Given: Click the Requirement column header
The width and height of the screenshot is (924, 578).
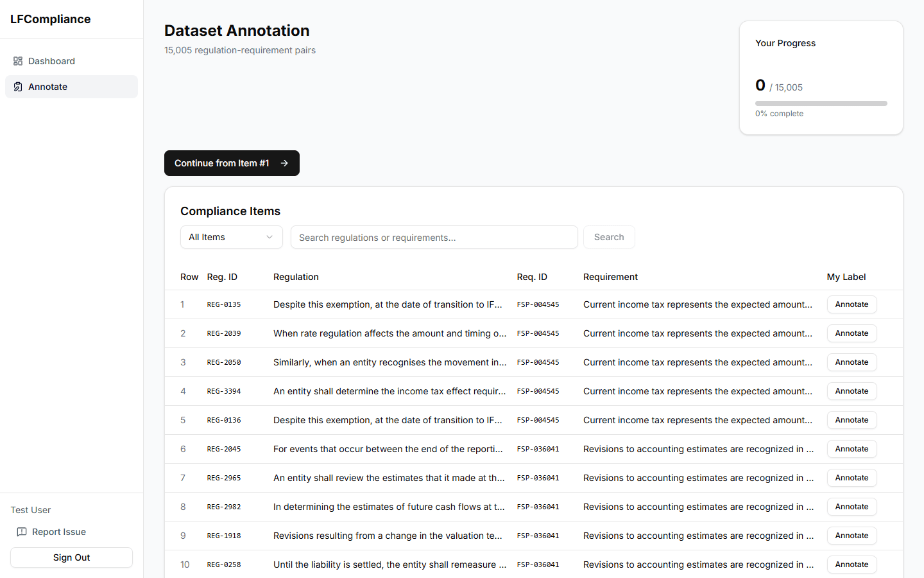Looking at the screenshot, I should click(x=610, y=277).
